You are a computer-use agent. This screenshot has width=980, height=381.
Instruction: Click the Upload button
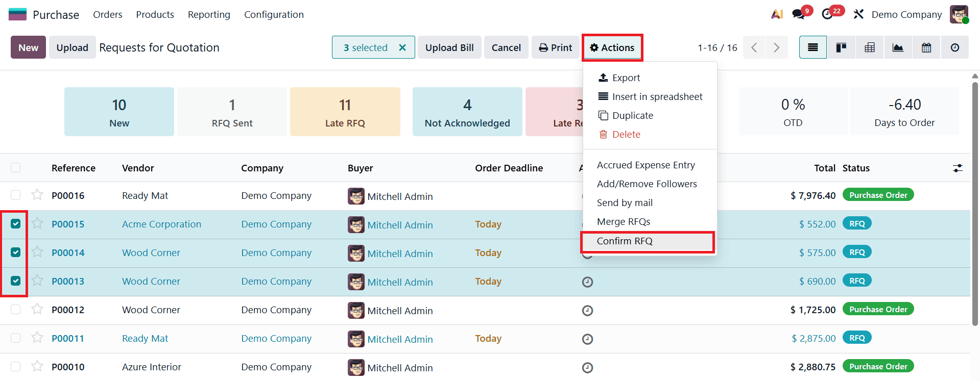pos(72,47)
